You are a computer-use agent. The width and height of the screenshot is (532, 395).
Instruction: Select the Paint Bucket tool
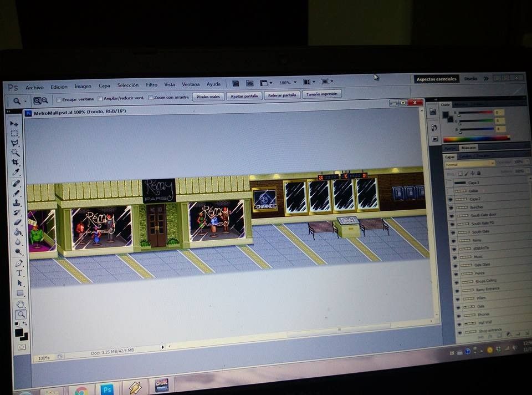point(18,232)
